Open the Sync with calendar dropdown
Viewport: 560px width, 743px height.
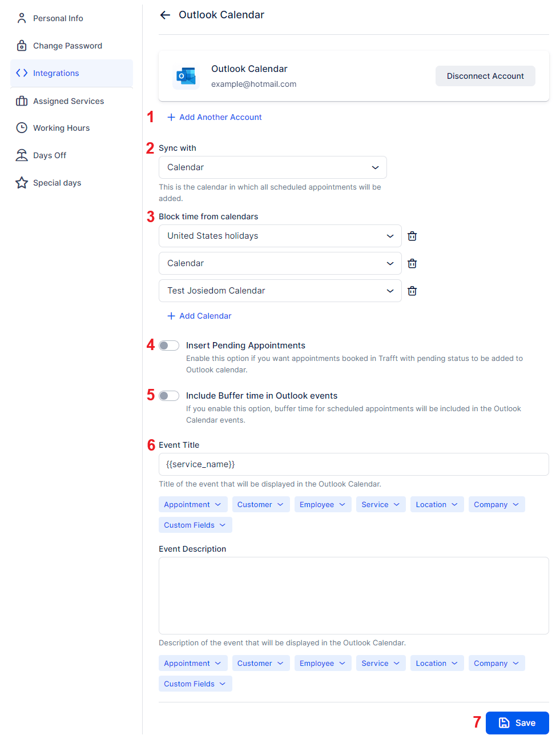(x=272, y=167)
